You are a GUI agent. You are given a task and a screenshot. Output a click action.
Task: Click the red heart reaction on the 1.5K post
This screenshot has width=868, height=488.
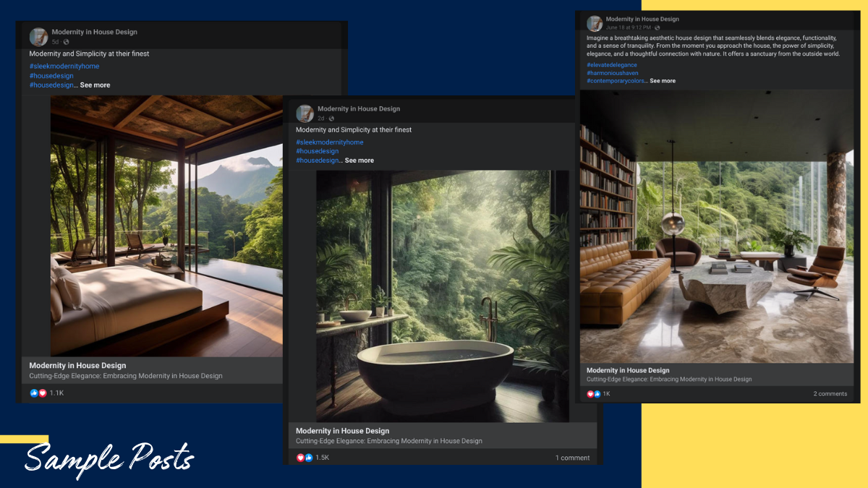tap(301, 458)
